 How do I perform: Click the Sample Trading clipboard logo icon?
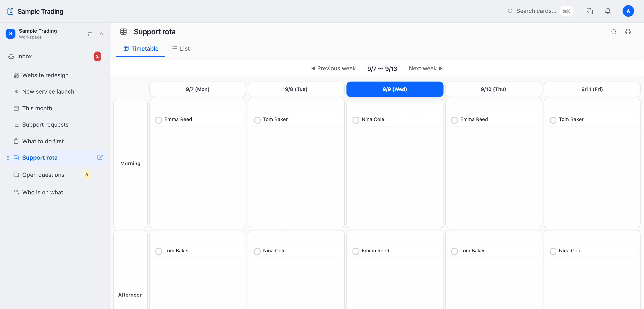tap(10, 11)
